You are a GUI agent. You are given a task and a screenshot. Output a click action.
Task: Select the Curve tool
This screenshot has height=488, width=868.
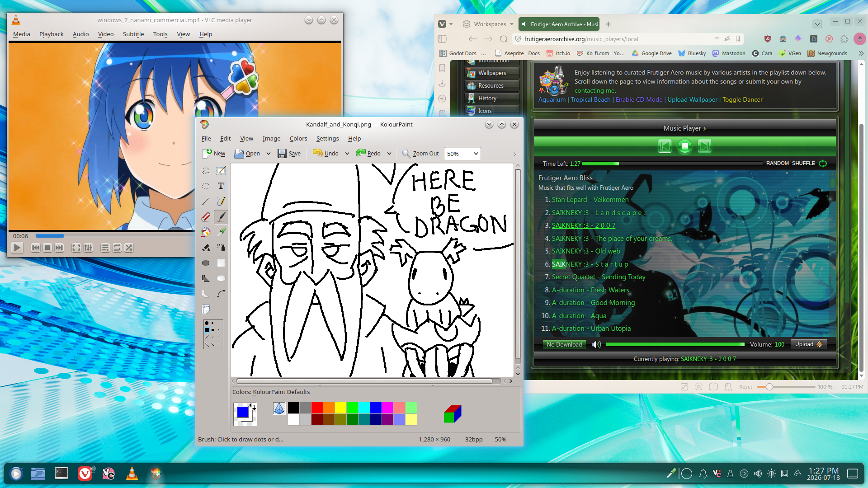coord(221,294)
